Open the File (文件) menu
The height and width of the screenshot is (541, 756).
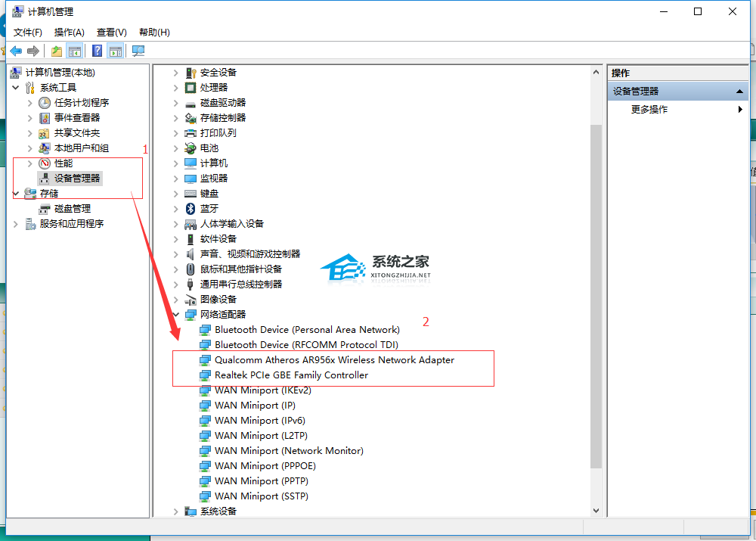pyautogui.click(x=27, y=33)
